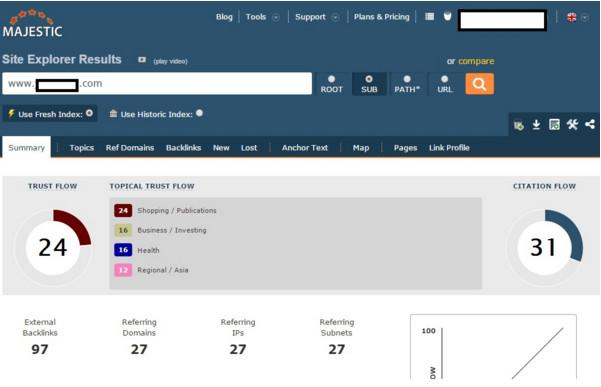601x387 pixels.
Task: Click the compare link
Action: tap(476, 61)
